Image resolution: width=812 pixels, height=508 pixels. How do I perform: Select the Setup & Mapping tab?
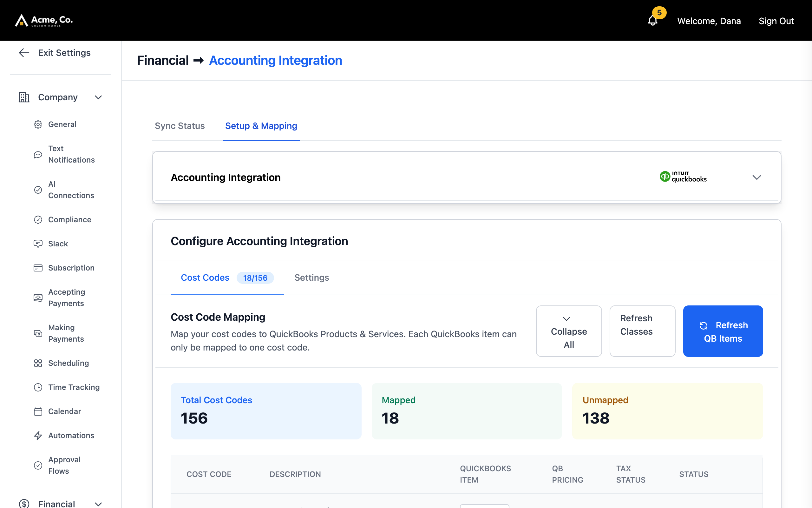pos(261,126)
